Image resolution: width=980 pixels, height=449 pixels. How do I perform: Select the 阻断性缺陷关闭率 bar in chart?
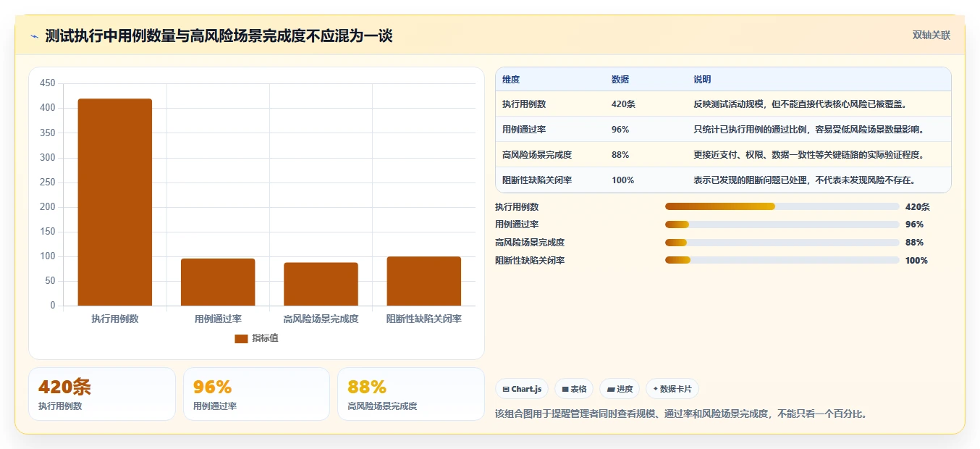pyautogui.click(x=424, y=281)
